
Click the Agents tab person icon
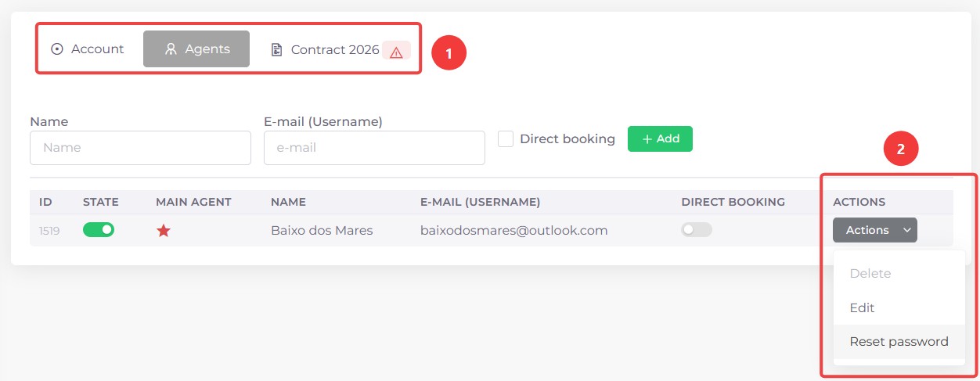pyautogui.click(x=171, y=49)
